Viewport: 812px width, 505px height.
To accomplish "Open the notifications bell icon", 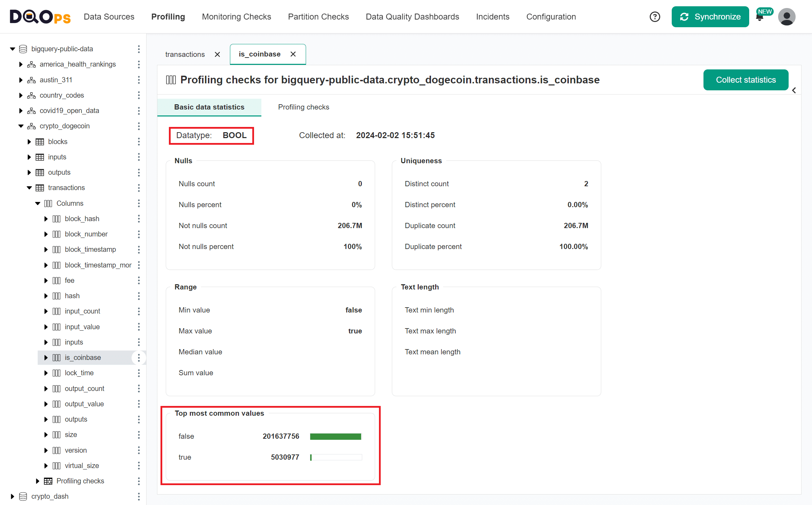I will (759, 18).
